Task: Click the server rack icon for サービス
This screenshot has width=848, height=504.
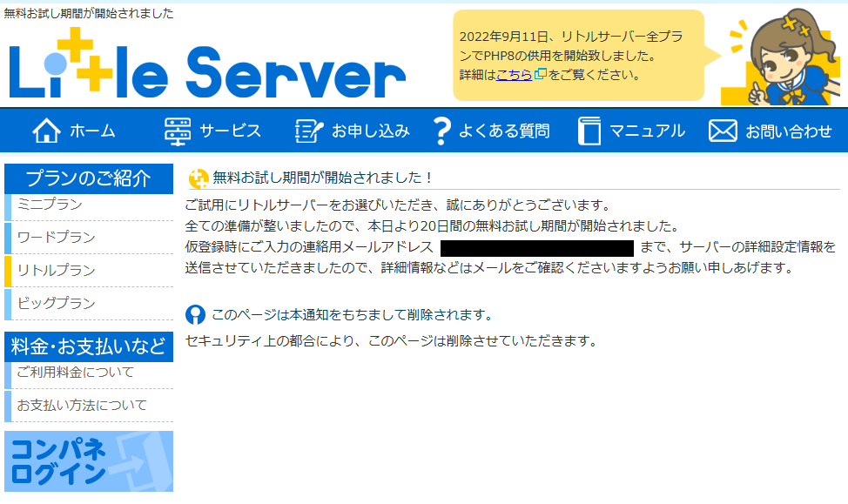Action: [x=178, y=131]
